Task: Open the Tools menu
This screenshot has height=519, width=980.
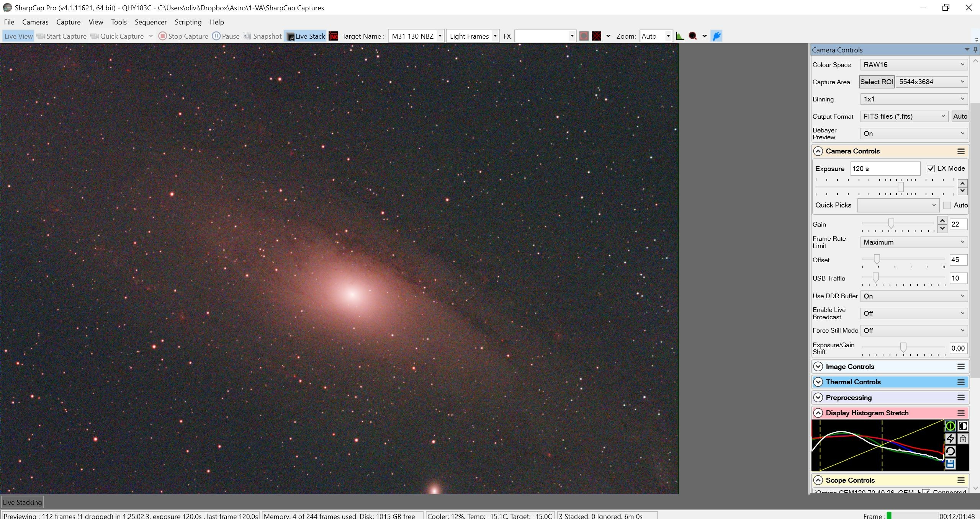Action: click(119, 22)
